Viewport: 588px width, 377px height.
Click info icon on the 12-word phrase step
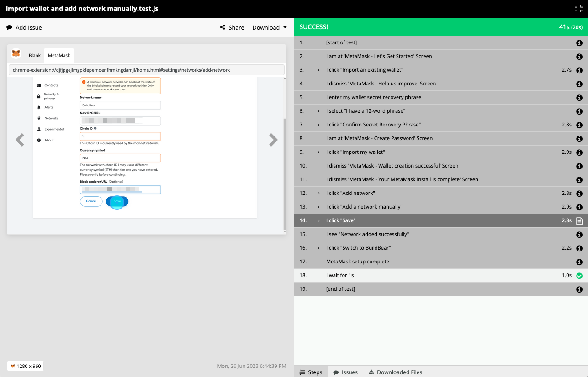click(x=579, y=111)
